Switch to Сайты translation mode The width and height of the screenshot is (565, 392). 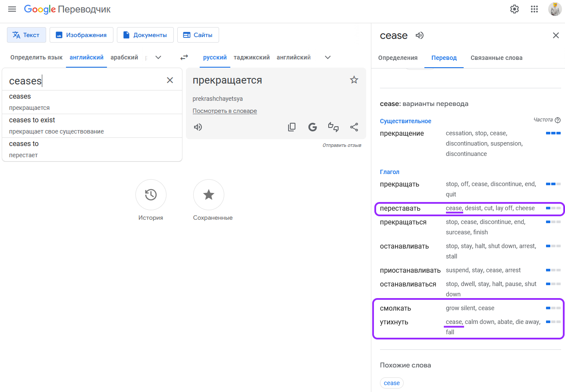198,35
